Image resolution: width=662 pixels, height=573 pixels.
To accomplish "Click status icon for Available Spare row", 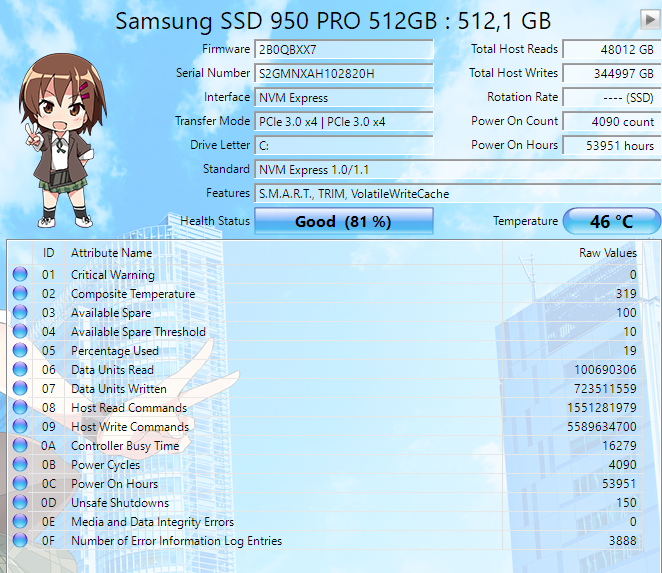I will [x=20, y=312].
